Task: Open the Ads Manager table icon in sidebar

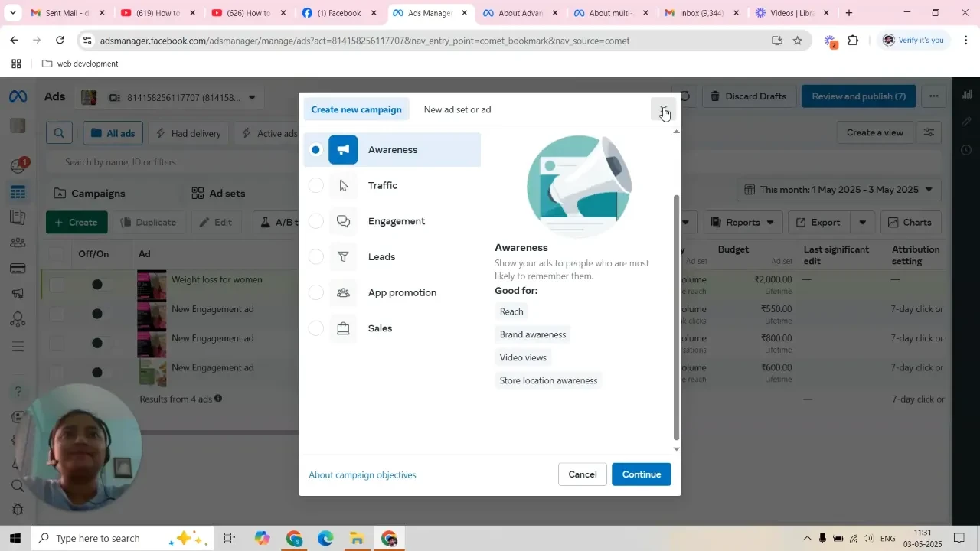Action: pos(18,192)
